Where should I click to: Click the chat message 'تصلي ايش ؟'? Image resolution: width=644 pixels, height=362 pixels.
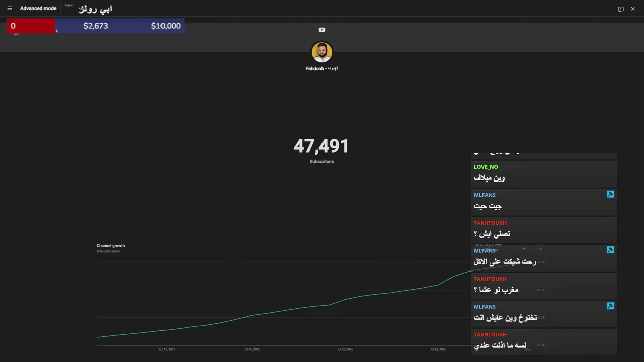492,234
